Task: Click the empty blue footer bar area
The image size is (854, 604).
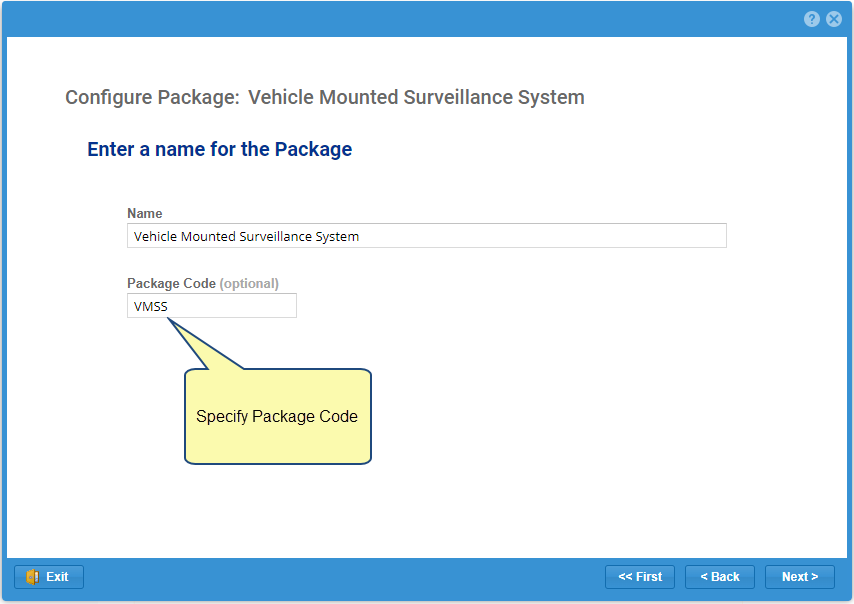Action: tap(343, 577)
